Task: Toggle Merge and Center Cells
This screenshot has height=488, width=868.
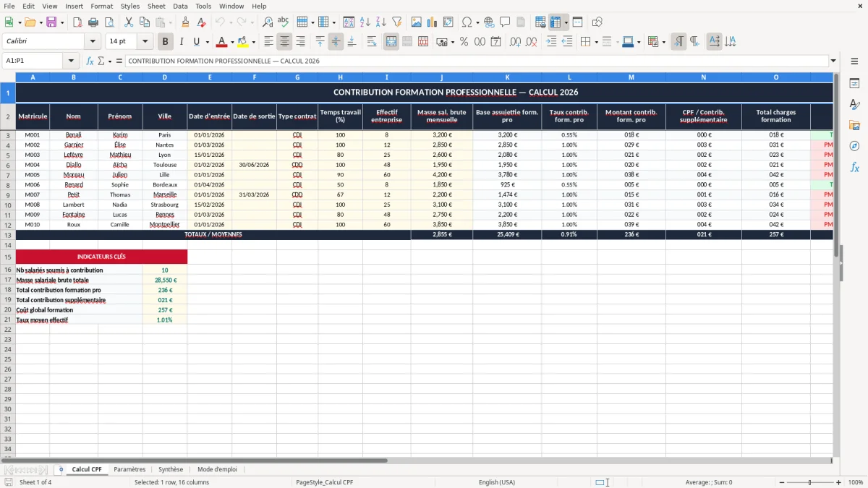Action: point(391,42)
